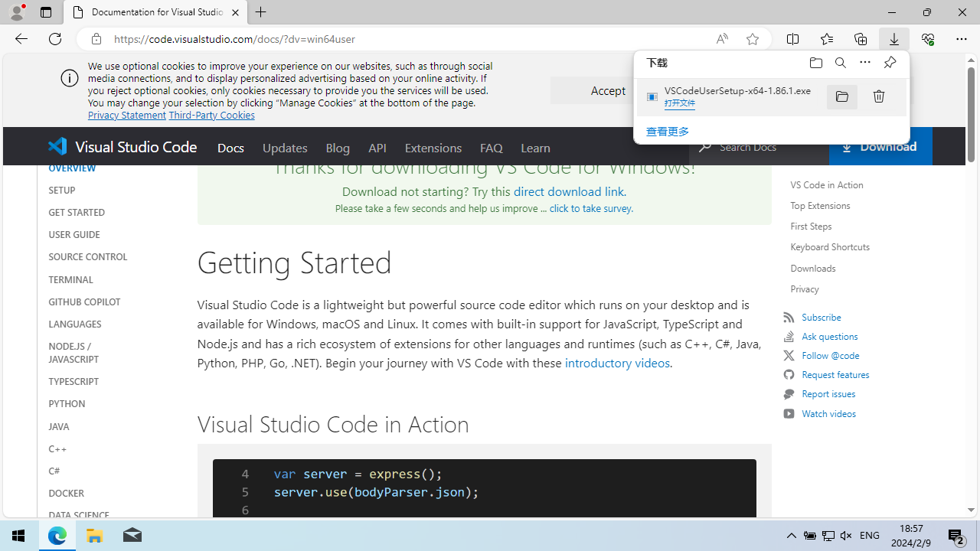Screen dimensions: 980x551
Task: Go back to previous page
Action: (x=21, y=39)
